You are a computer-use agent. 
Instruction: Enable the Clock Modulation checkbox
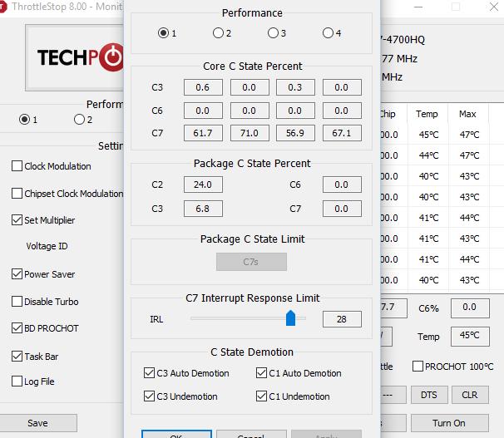17,166
